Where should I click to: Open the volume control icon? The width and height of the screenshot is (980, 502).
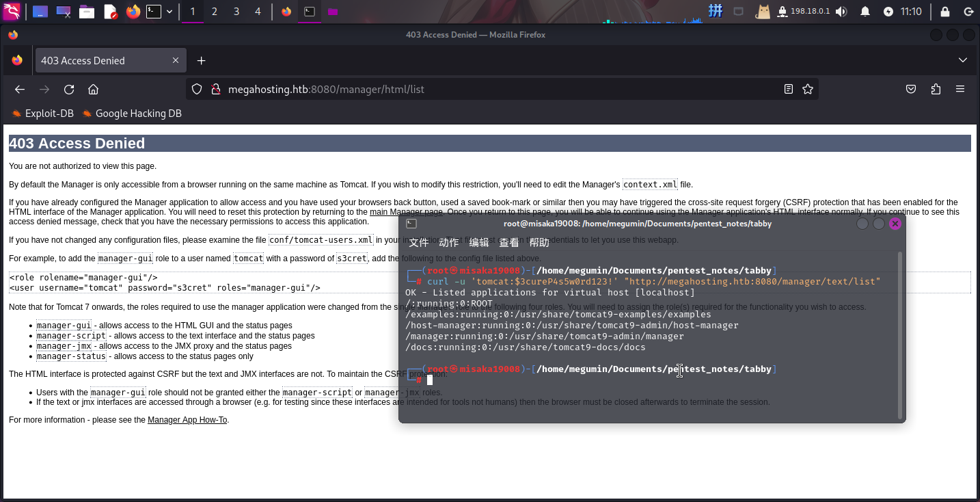click(x=841, y=12)
